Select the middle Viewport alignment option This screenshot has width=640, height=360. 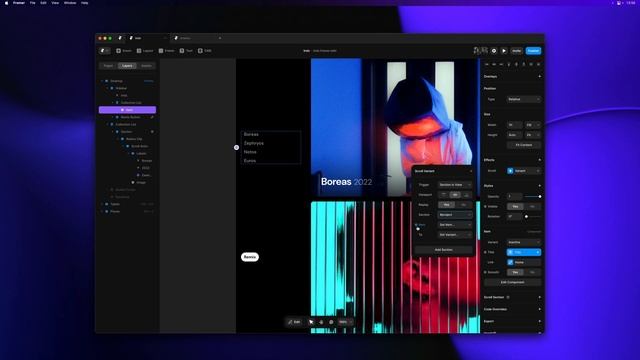pos(455,195)
